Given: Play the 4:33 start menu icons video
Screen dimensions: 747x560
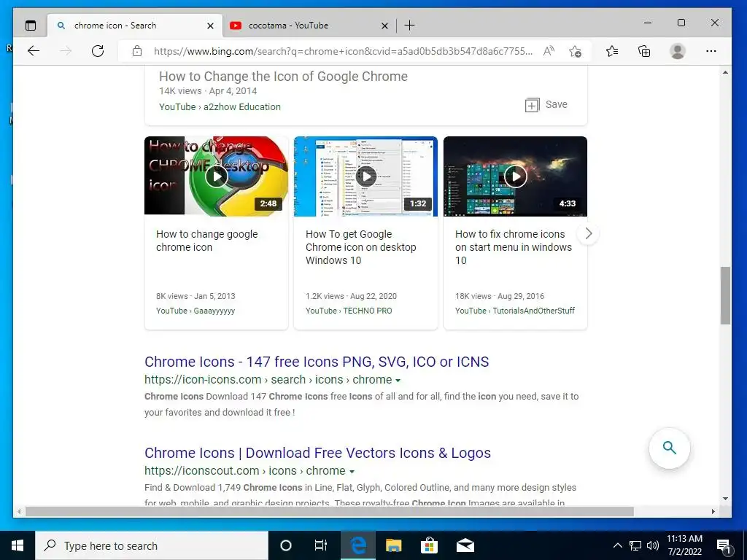Looking at the screenshot, I should click(516, 176).
